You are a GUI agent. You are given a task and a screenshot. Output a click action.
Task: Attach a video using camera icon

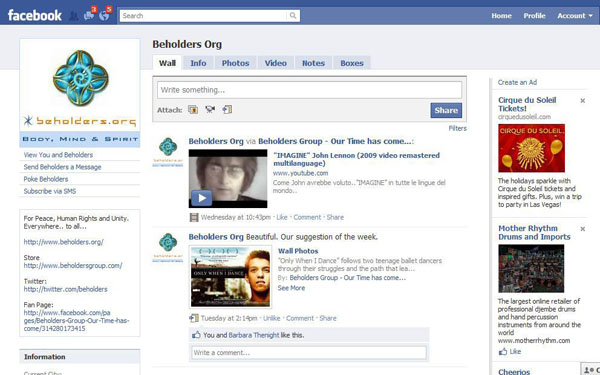[210, 110]
